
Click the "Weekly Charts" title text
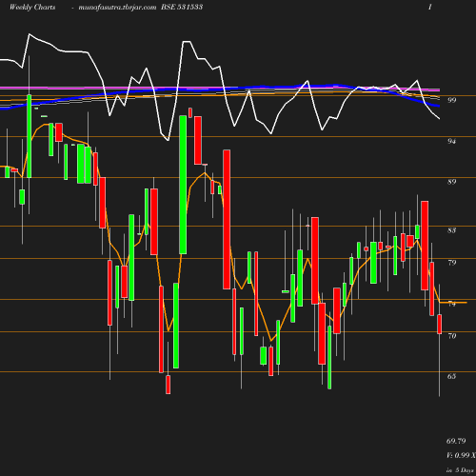(x=32, y=8)
